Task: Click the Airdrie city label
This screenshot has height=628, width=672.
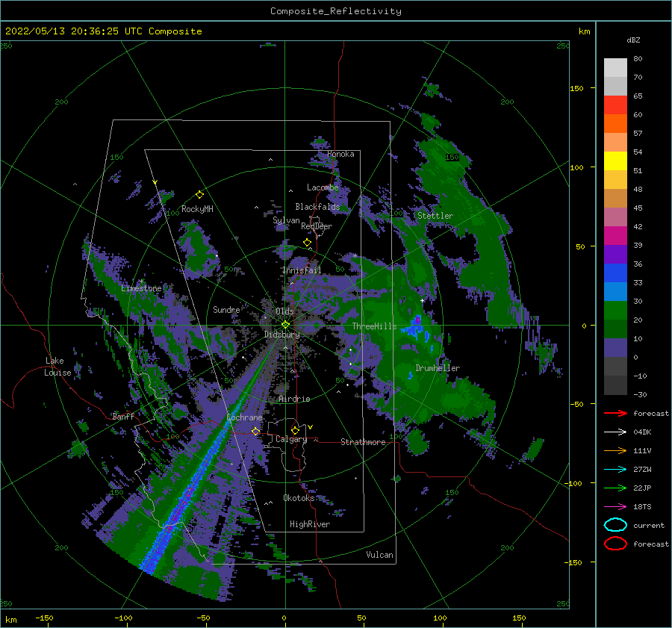Action: point(294,399)
